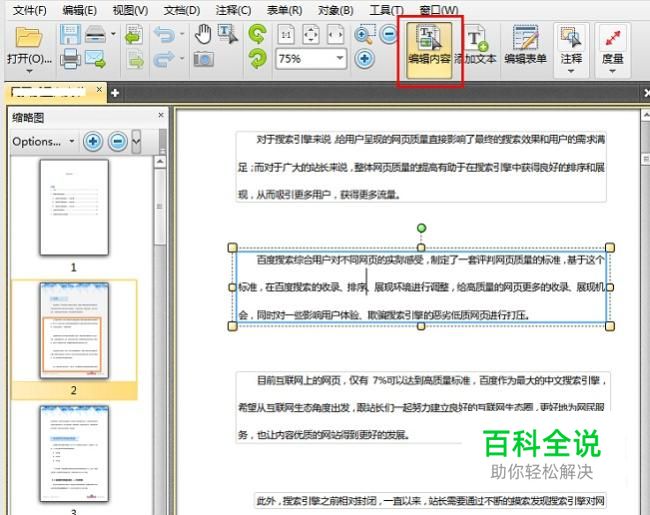
Task: Select the page 3 thumbnail
Action: click(x=74, y=454)
